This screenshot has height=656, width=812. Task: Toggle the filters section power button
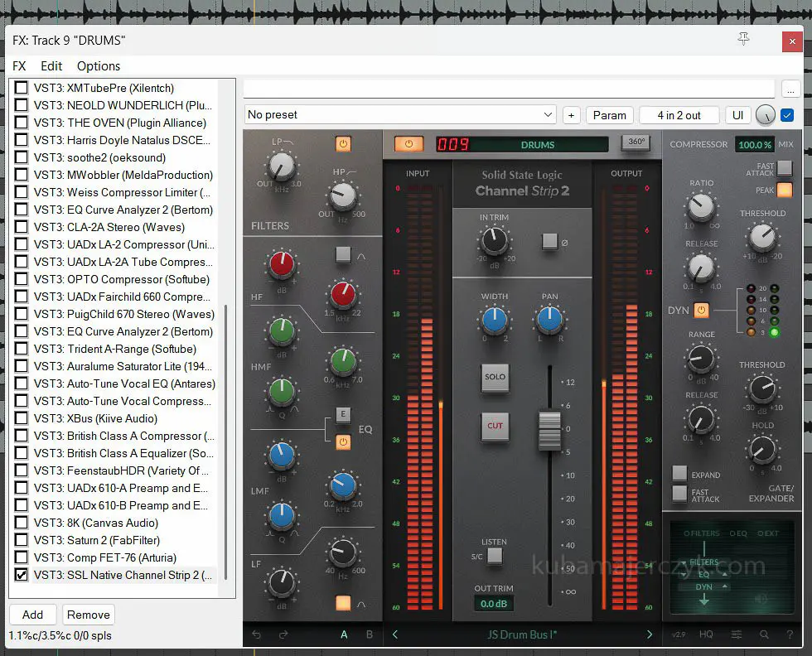(343, 144)
